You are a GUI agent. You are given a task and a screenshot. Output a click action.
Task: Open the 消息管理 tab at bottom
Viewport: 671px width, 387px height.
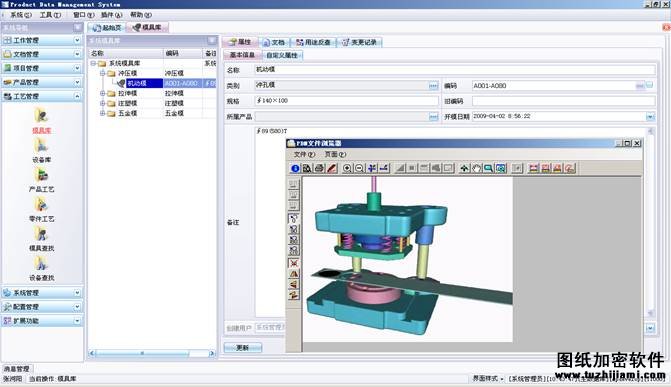[x=17, y=369]
